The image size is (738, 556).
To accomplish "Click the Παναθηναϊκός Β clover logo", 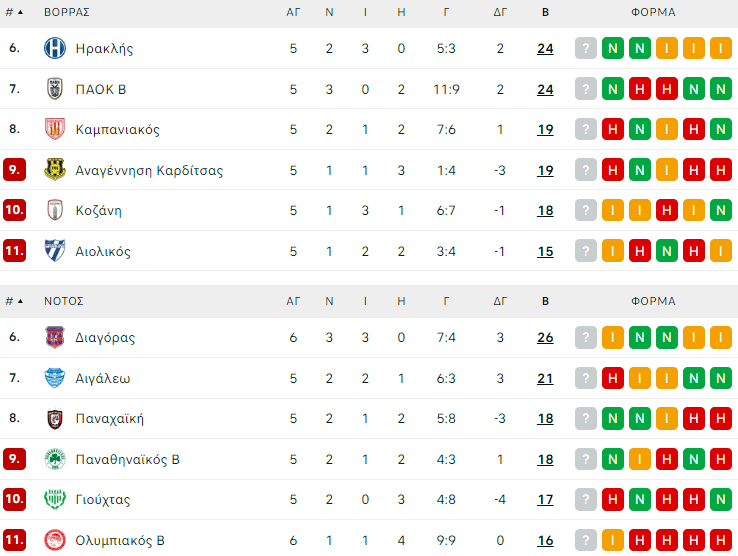I will point(54,459).
